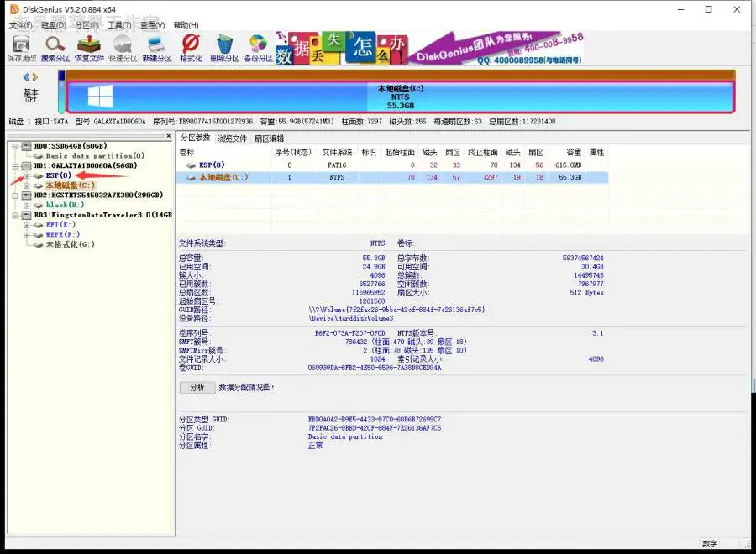Screen dimensions: 756x554
Task: Click the 卷标 column header
Action: tap(187, 152)
